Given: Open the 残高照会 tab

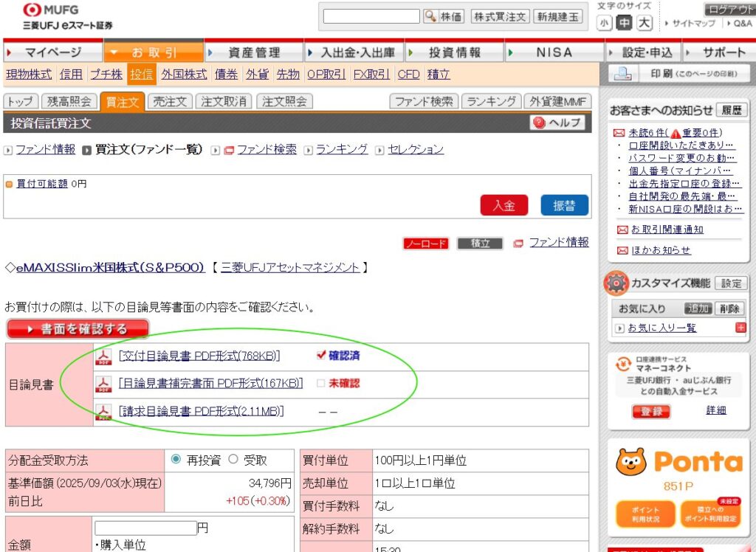Looking at the screenshot, I should (69, 101).
